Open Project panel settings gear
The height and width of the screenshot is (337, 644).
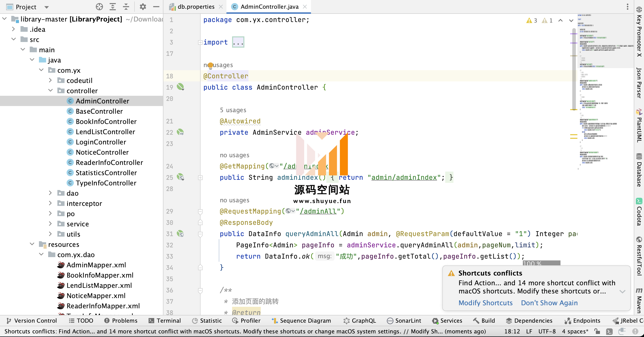tap(143, 7)
